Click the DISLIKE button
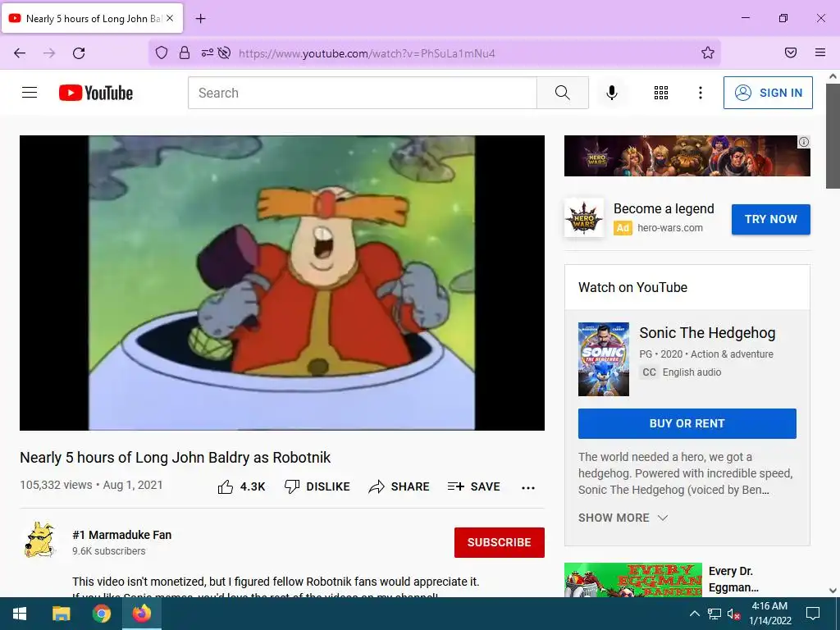The image size is (840, 630). (x=317, y=486)
